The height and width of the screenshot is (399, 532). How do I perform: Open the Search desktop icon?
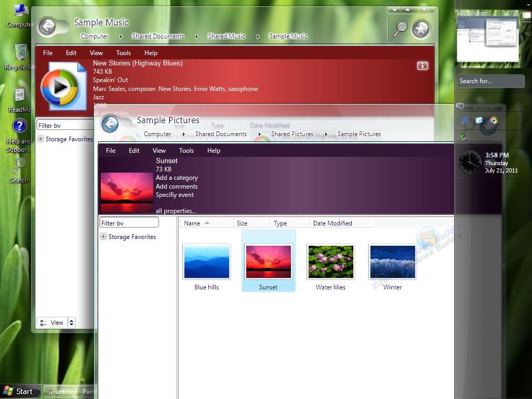[x=19, y=170]
